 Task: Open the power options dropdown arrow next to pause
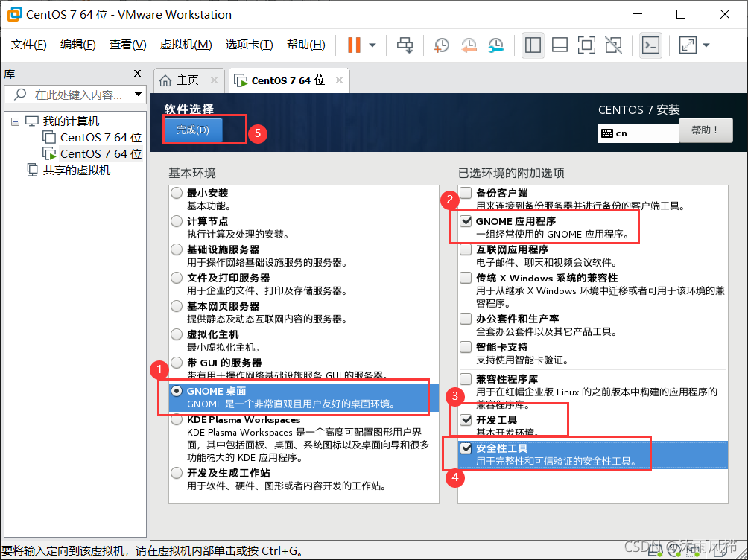click(x=373, y=45)
